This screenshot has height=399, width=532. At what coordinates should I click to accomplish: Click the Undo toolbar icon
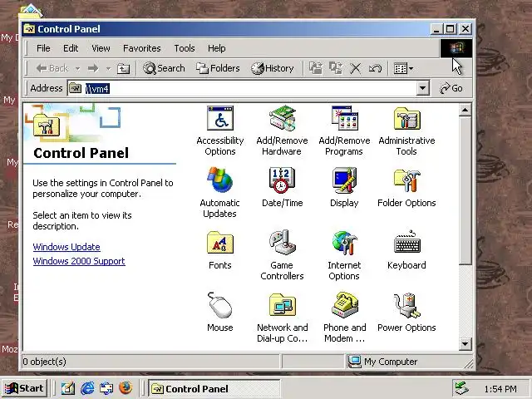pos(375,68)
